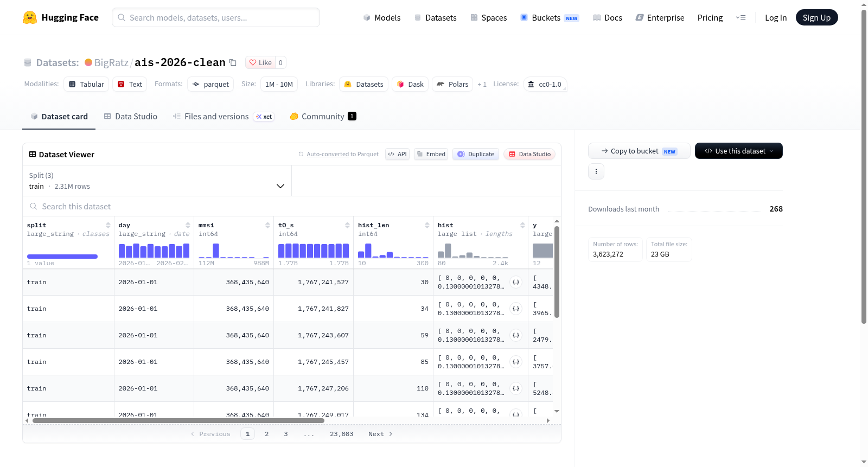
Task: Open the BigRatz author profile link
Action: 111,62
